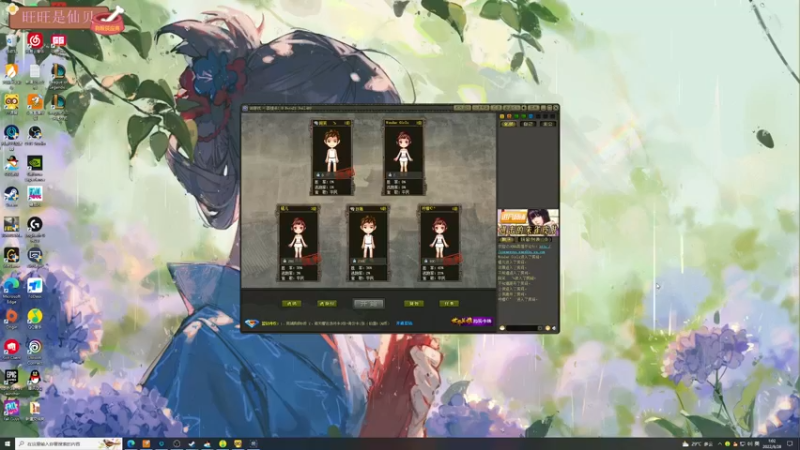Open red icon right of NetEase Music
The height and width of the screenshot is (450, 800).
[x=58, y=41]
